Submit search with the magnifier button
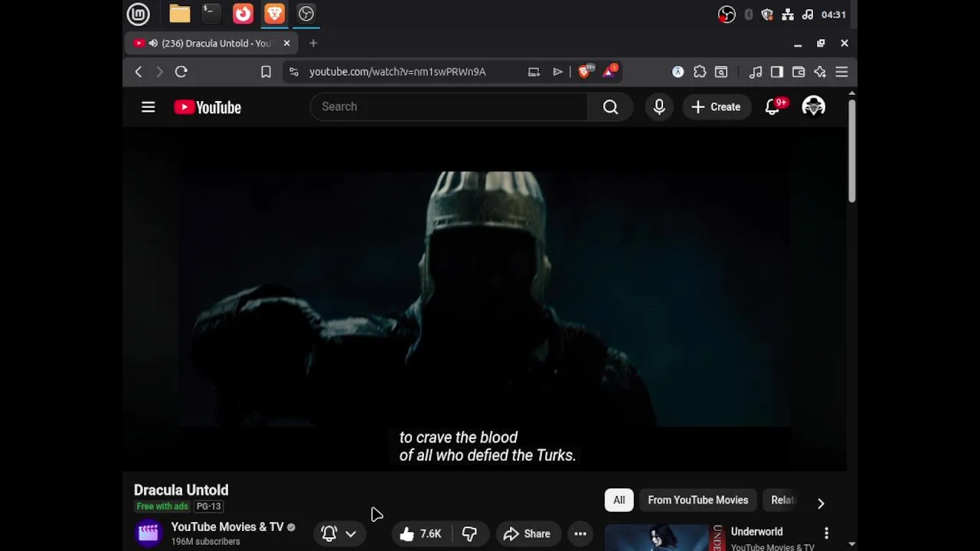The height and width of the screenshot is (551, 980). coord(610,107)
